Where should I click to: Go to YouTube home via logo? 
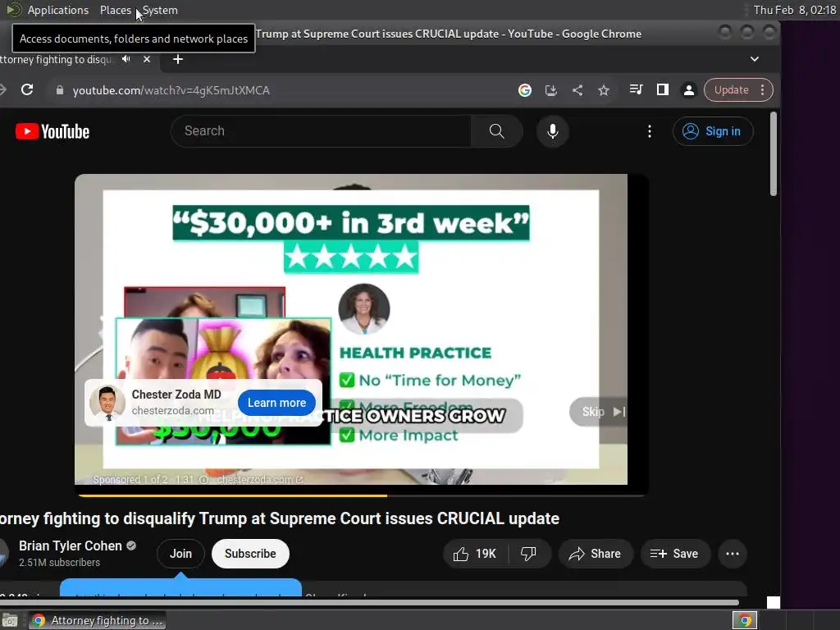(52, 131)
